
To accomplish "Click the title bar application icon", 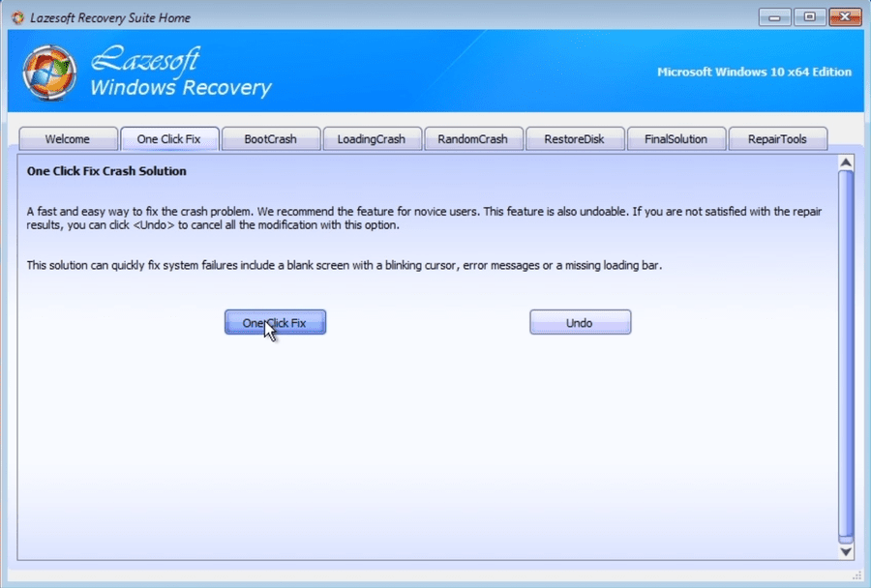I will [x=17, y=17].
